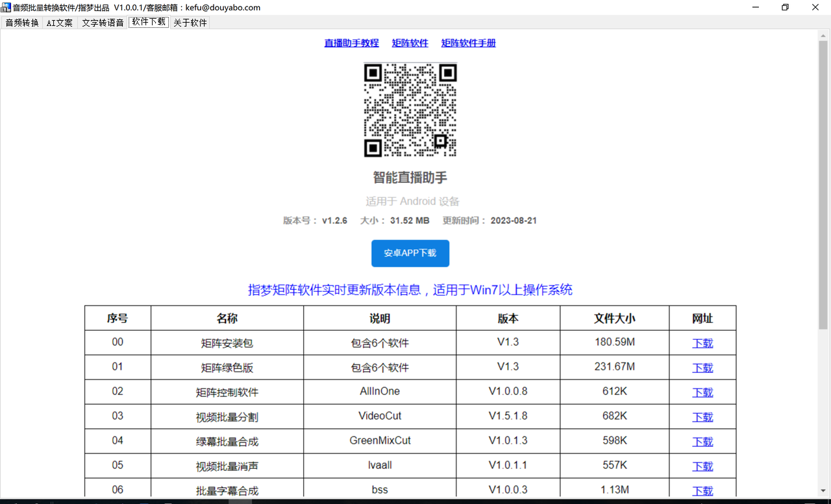Viewport: 831px width, 504px height.
Task: Download 矩阵安装包 in row 00
Action: coord(702,343)
